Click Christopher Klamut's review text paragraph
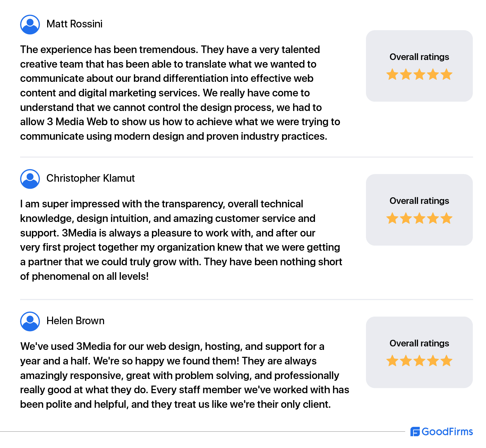This screenshot has width=486, height=448. click(x=181, y=240)
